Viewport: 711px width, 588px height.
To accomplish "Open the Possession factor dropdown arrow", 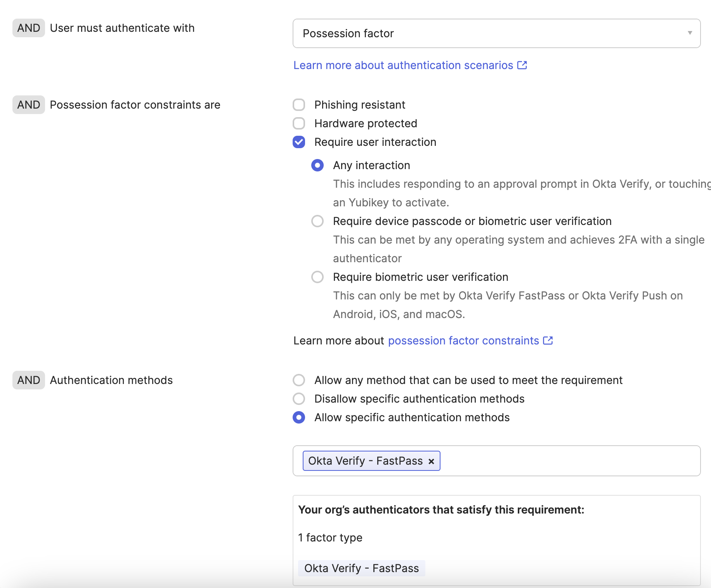I will point(689,33).
